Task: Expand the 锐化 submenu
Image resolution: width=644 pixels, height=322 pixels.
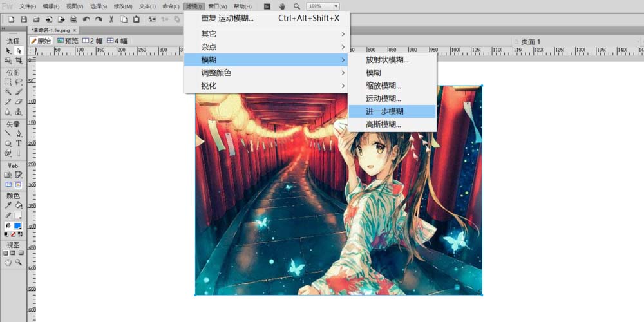Action: [267, 86]
